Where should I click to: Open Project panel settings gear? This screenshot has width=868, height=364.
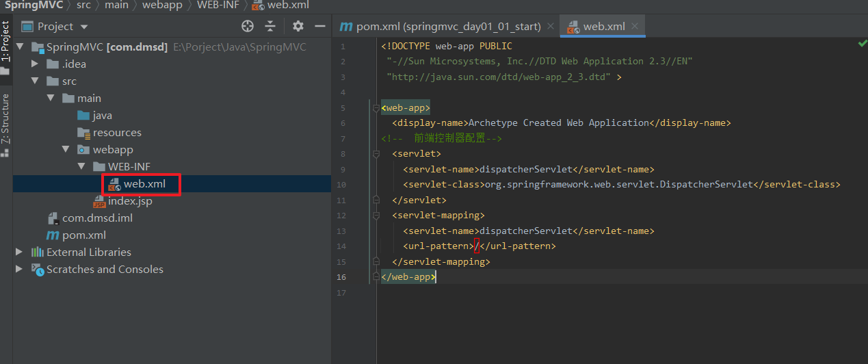[x=298, y=26]
